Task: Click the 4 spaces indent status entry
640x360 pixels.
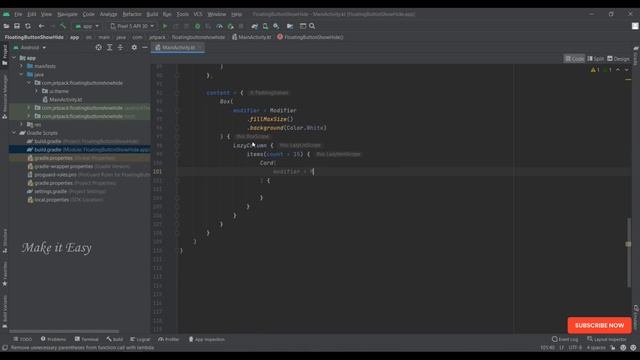Action: coord(596,348)
